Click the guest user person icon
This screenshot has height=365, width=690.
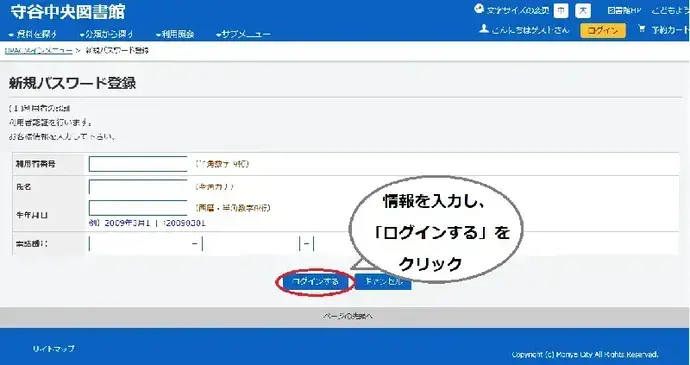(484, 29)
